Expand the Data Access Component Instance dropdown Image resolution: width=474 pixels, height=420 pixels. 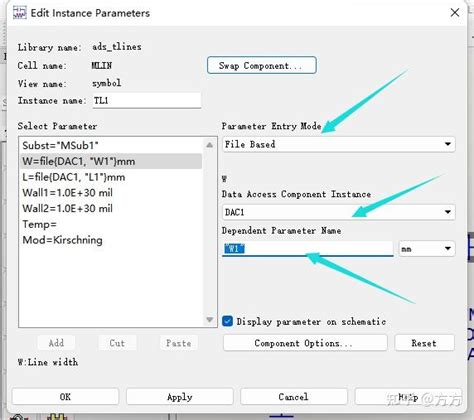tap(339, 212)
